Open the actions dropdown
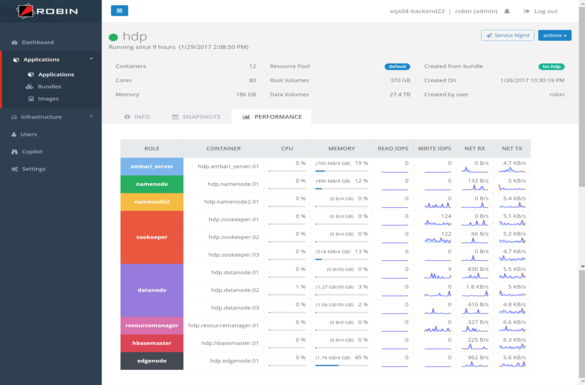This screenshot has height=385, width=585. pyautogui.click(x=554, y=35)
